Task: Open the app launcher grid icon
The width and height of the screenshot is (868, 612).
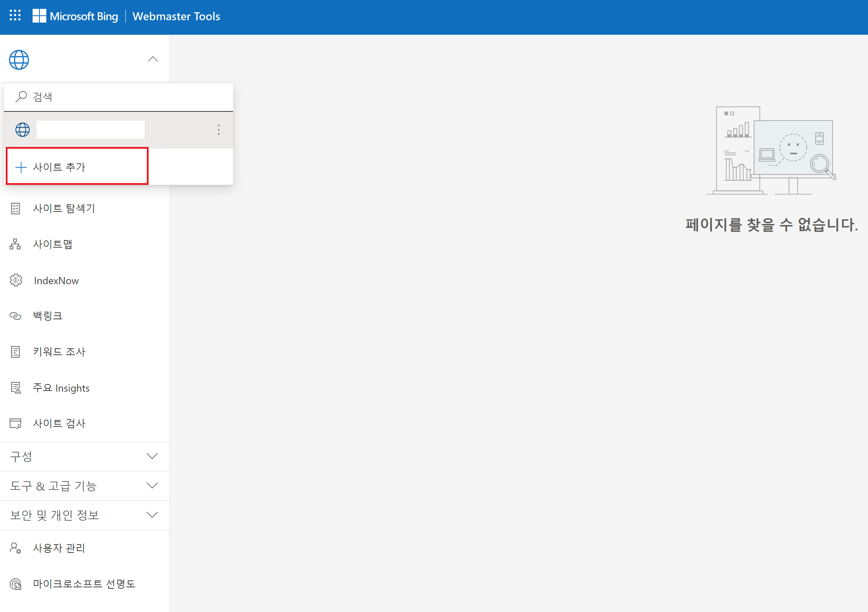Action: point(15,15)
